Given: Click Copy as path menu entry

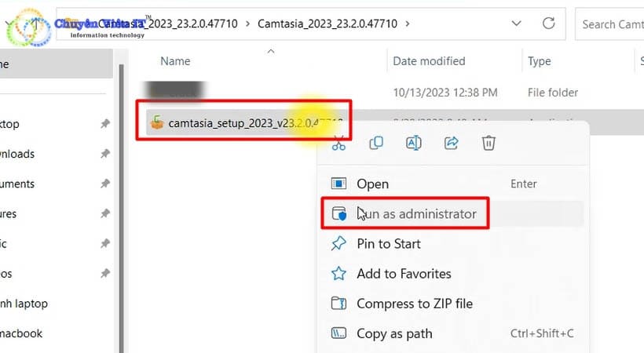Looking at the screenshot, I should click(394, 333).
